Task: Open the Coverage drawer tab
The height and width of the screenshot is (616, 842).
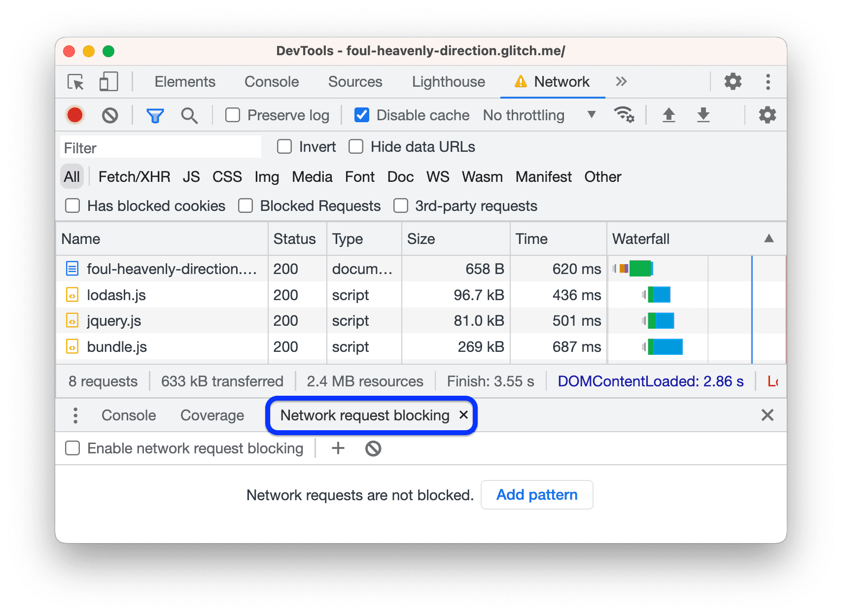Action: coord(212,415)
